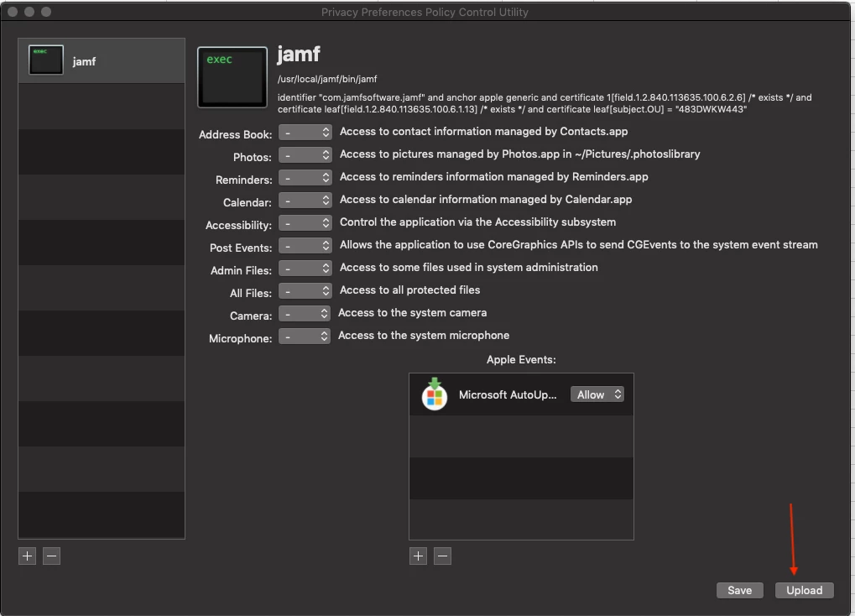Screen dimensions: 855x616
Task: Add an application with the sidebar plus button
Action: click(x=27, y=556)
